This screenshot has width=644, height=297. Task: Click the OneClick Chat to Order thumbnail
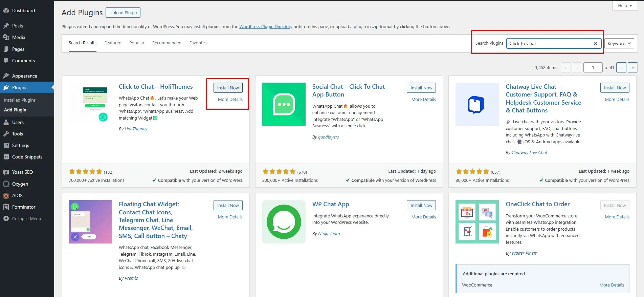pyautogui.click(x=477, y=222)
